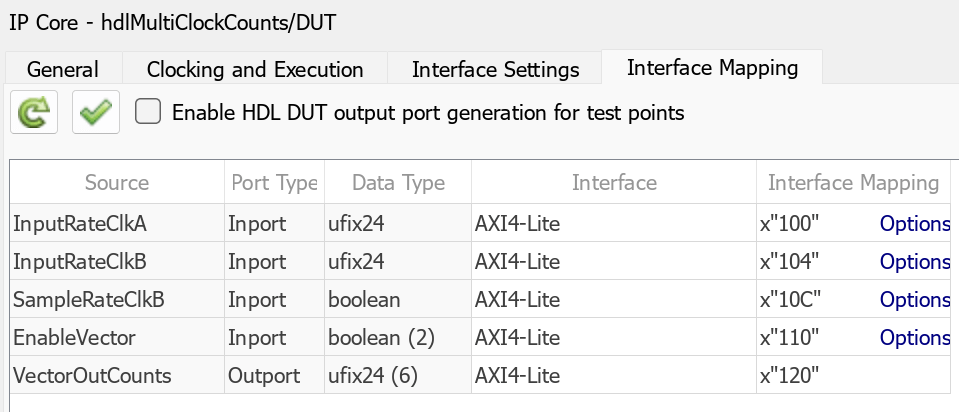
Task: Click the green refresh icon
Action: (x=34, y=113)
